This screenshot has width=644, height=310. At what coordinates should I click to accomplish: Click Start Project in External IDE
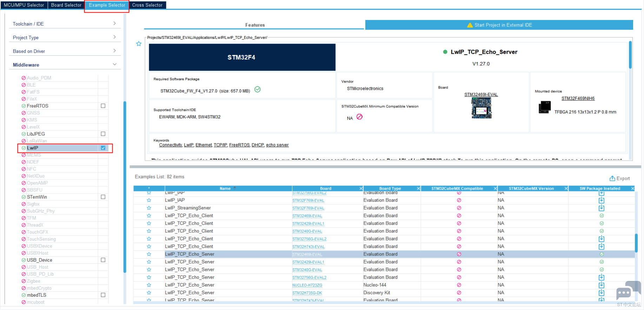pos(499,25)
